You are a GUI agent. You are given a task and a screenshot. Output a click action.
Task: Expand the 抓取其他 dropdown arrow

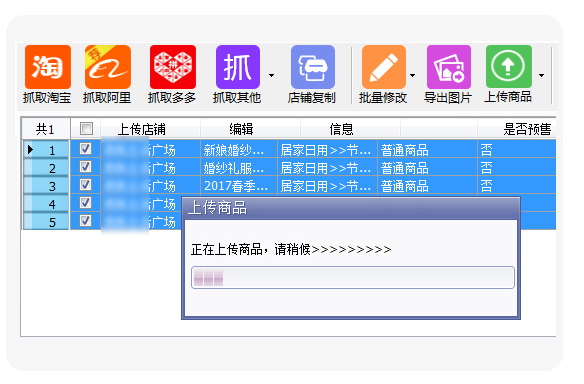tap(272, 75)
